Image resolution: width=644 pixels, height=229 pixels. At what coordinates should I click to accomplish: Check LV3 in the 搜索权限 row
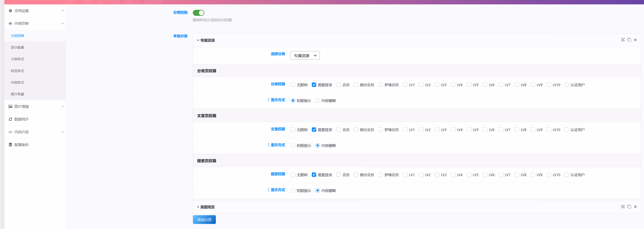437,175
